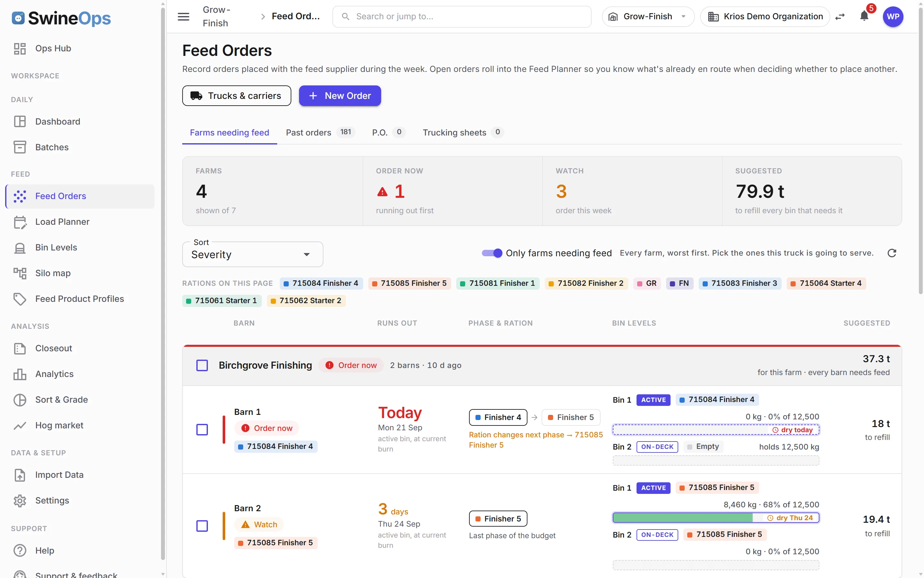Open Bin Levels in sidebar

tap(80, 247)
